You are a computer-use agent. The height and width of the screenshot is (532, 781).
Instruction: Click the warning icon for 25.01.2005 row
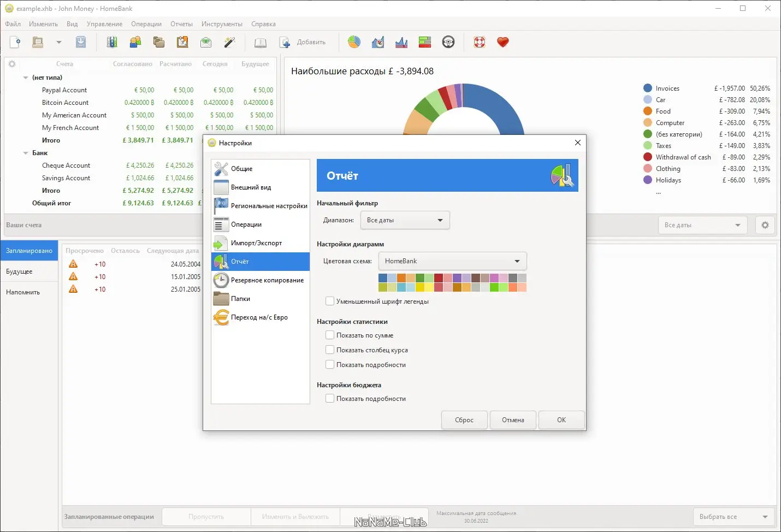(x=73, y=289)
